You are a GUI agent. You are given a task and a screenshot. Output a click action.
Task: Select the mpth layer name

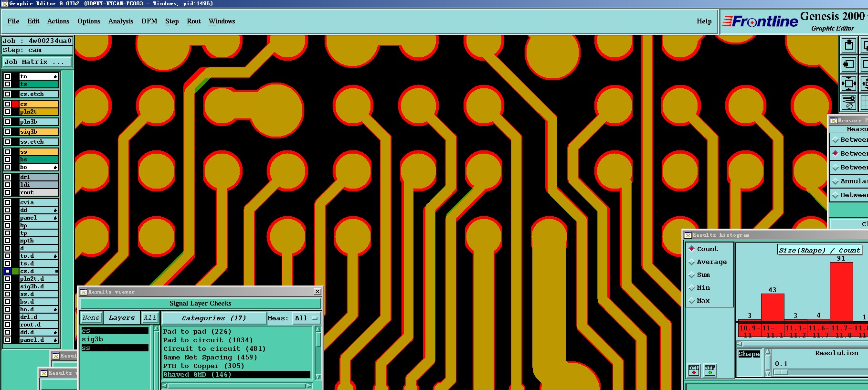(39, 241)
